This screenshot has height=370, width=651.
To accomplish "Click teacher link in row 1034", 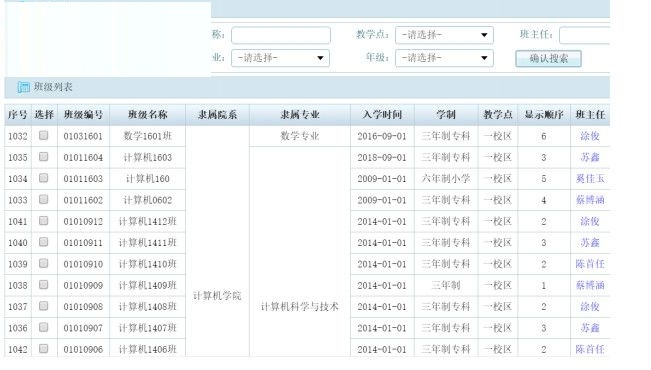I will coord(590,179).
